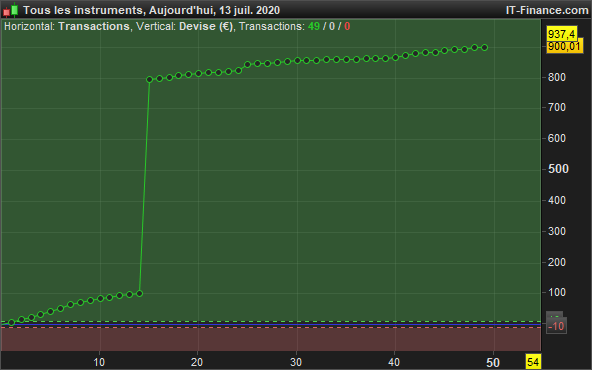Select the 'Devise (€)' vertical axis label
Viewport: 592px width, 370px height.
(206, 26)
